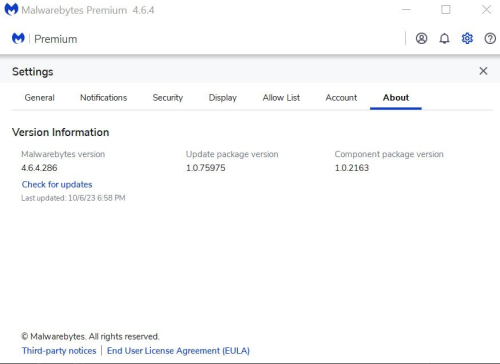Close the Settings panel

pos(483,71)
